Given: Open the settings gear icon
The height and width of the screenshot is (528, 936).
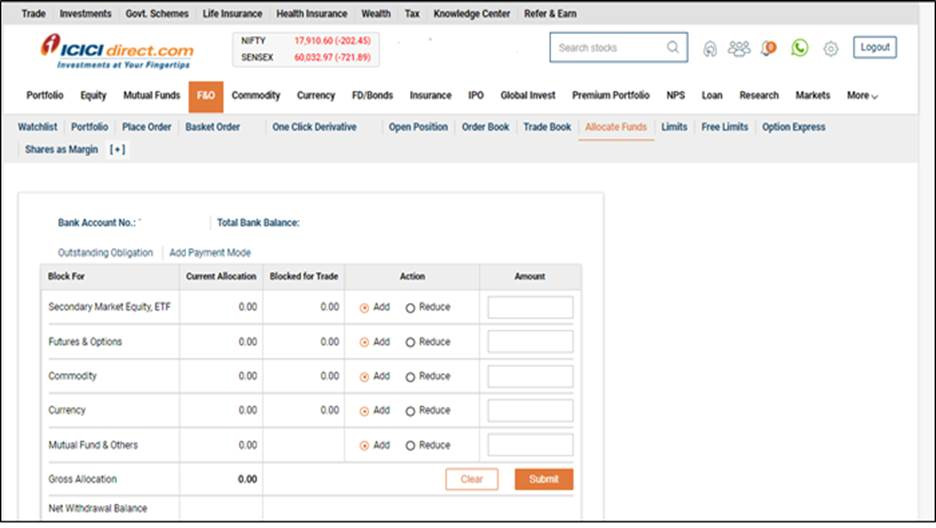Looking at the screenshot, I should point(831,48).
